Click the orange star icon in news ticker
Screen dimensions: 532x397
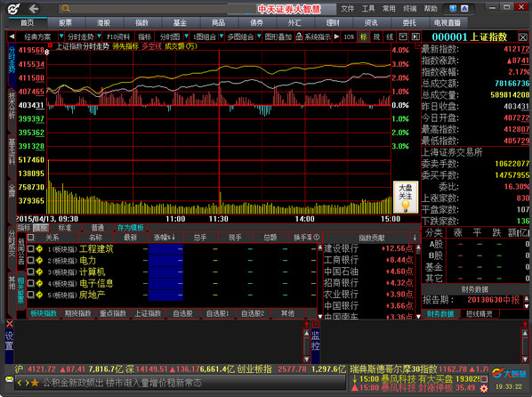click(35, 383)
